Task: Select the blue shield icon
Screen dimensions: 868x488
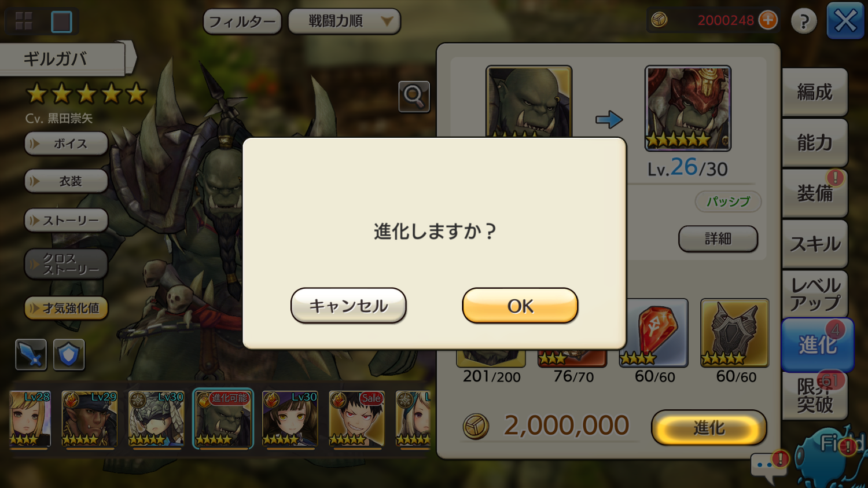Action: click(69, 354)
